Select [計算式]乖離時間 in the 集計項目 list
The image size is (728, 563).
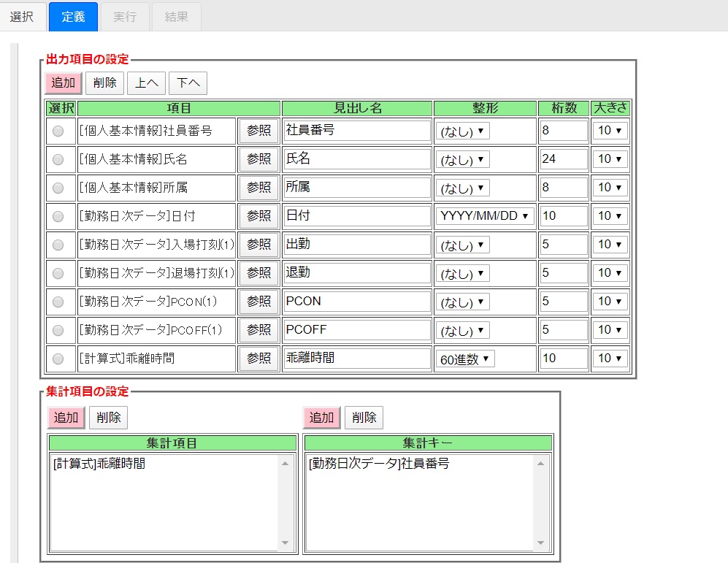tap(99, 464)
